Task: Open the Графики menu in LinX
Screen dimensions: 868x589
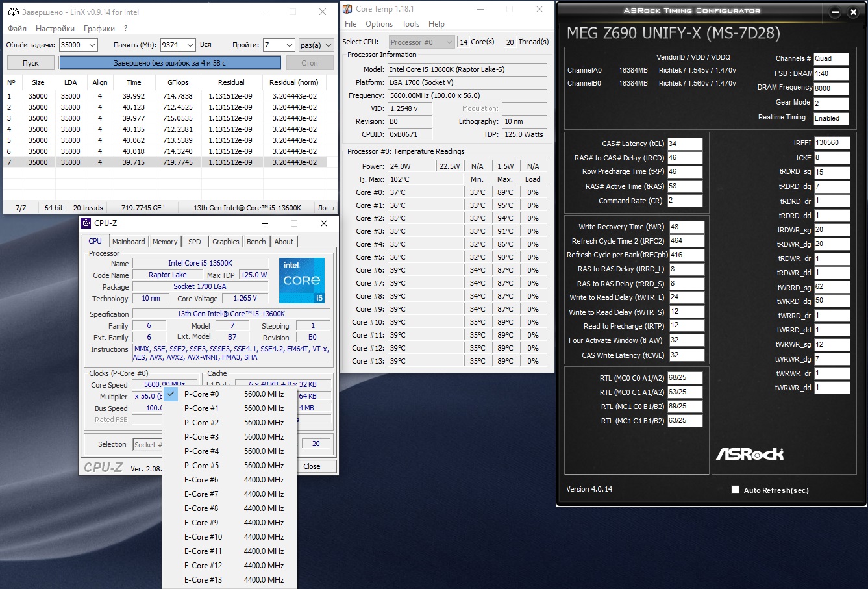Action: tap(99, 29)
